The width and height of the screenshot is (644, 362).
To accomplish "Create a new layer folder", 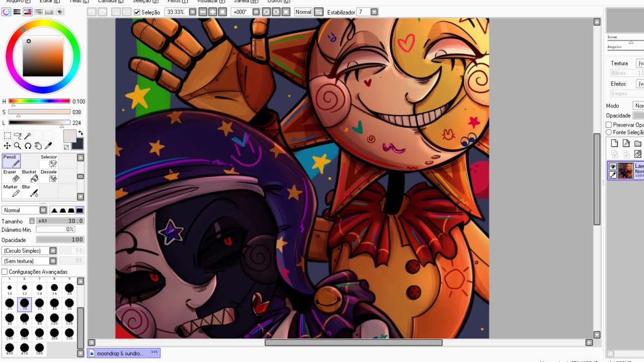I will tap(637, 143).
